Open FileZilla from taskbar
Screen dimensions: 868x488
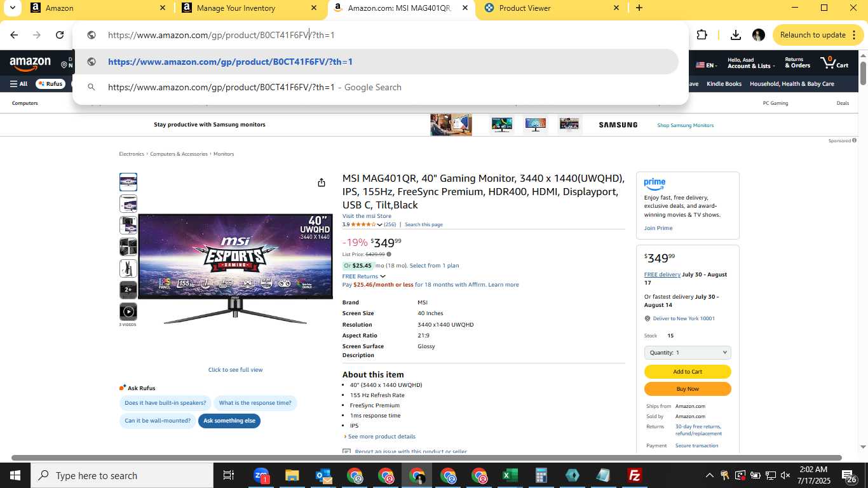634,475
